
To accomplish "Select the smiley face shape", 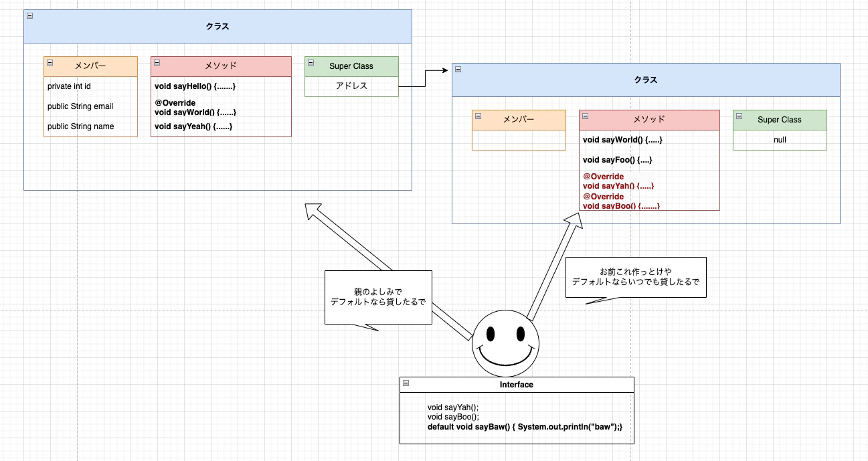I will [505, 343].
